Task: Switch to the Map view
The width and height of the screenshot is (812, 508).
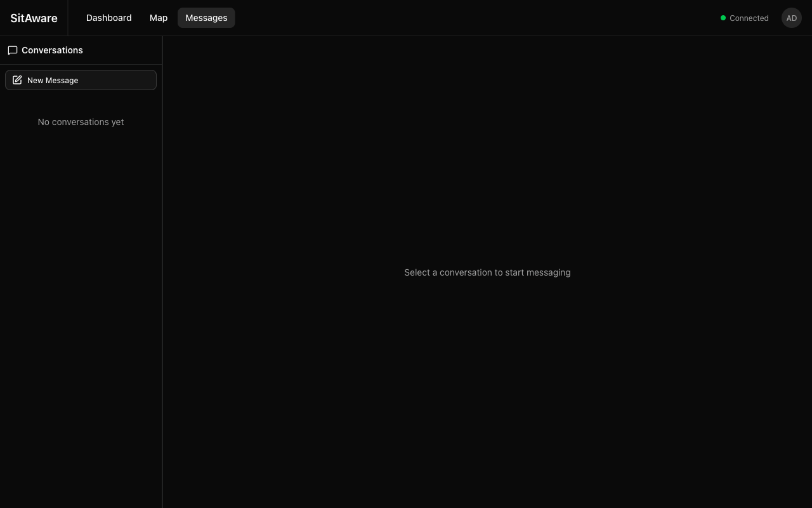Action: coord(159,18)
